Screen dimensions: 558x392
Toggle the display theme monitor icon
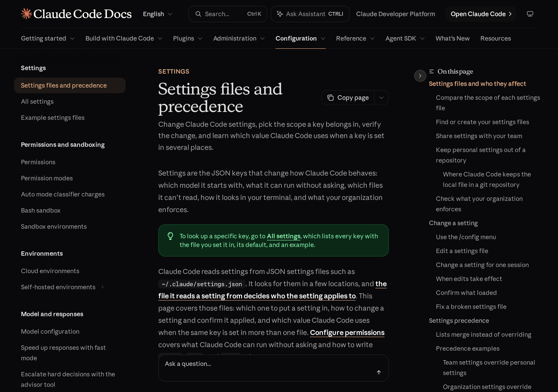(530, 14)
